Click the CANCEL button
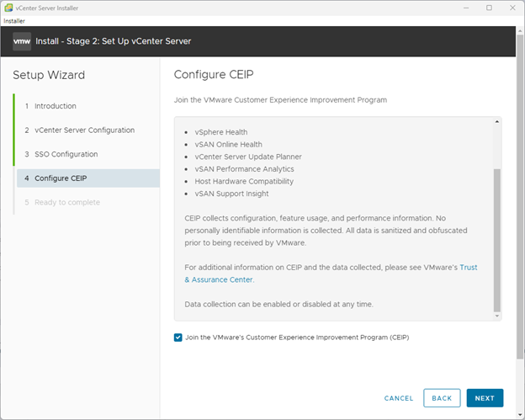525x420 pixels. pyautogui.click(x=399, y=398)
